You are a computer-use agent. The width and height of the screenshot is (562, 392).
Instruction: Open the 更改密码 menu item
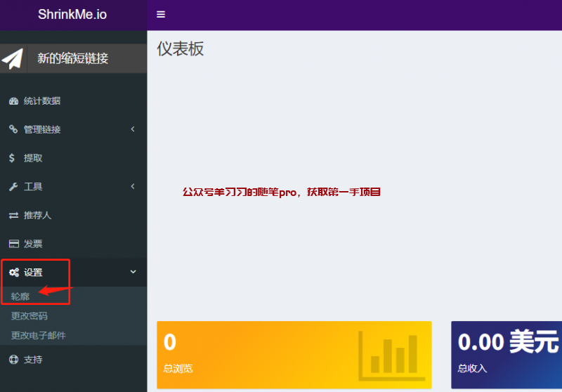[x=30, y=316]
